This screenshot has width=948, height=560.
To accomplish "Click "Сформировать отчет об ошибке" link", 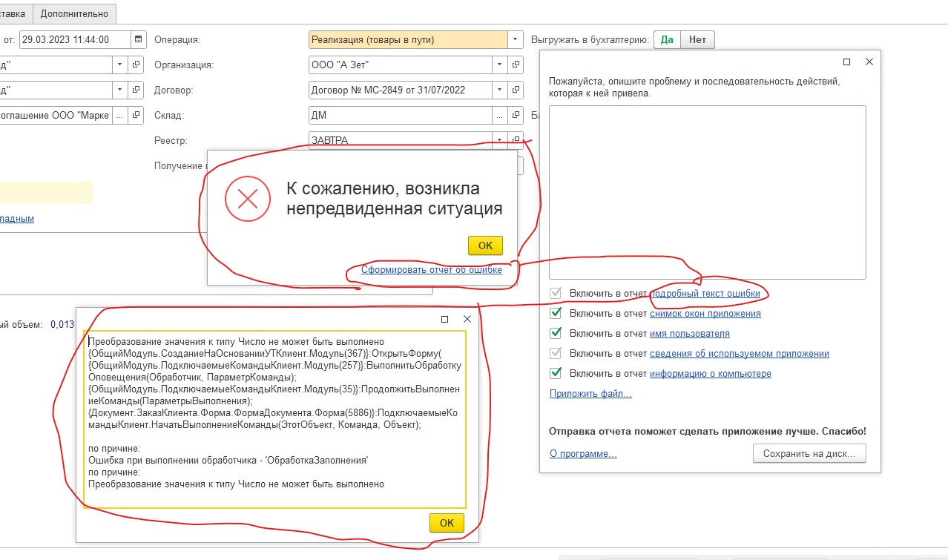I will point(431,270).
